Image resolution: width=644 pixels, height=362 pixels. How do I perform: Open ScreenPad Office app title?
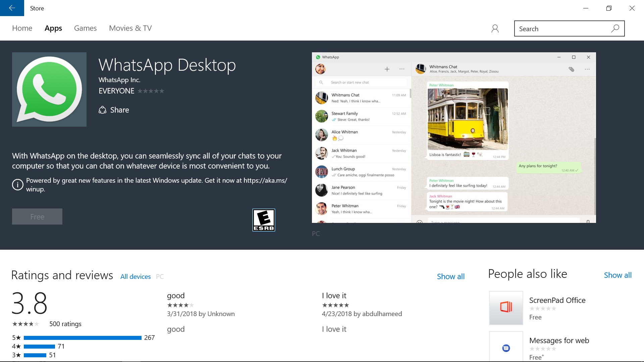(x=557, y=300)
